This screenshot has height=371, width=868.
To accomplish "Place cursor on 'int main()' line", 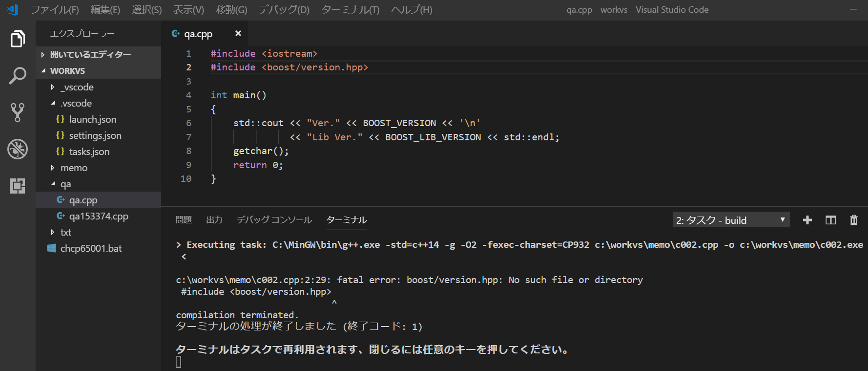I will pos(239,95).
